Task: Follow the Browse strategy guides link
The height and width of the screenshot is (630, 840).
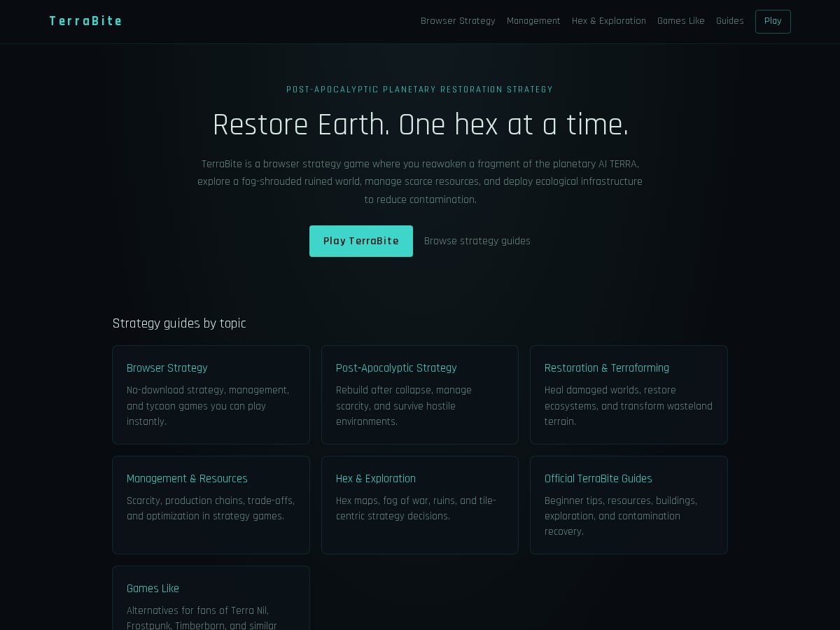Action: (x=477, y=241)
